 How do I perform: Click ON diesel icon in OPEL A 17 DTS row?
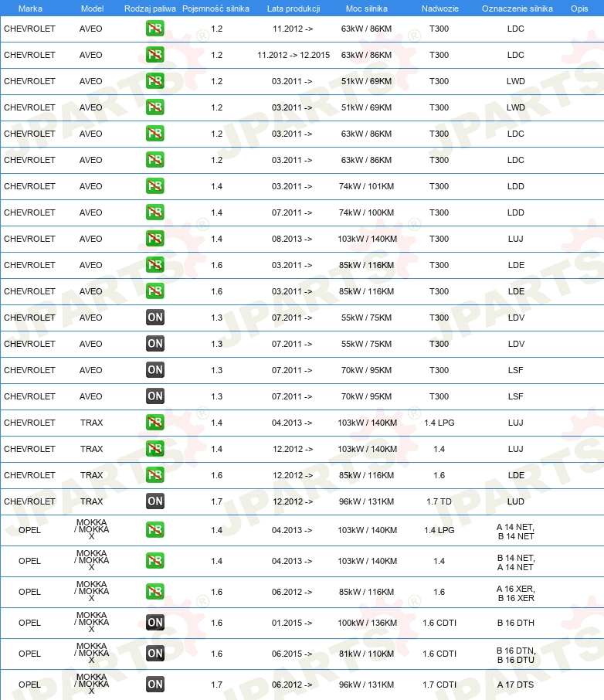click(x=155, y=685)
